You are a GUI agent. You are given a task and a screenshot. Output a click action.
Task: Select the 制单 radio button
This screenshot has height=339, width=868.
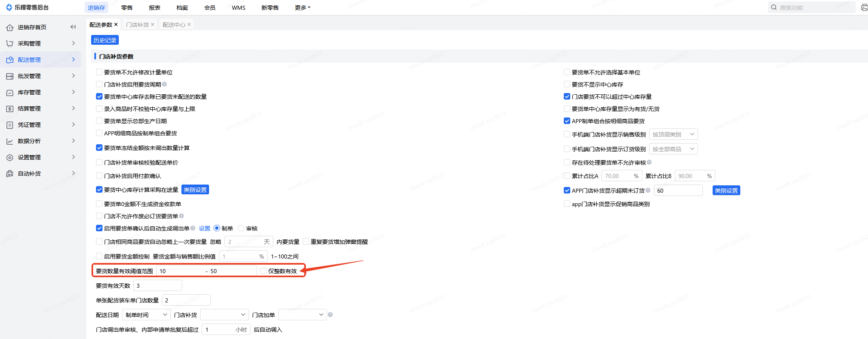point(217,228)
